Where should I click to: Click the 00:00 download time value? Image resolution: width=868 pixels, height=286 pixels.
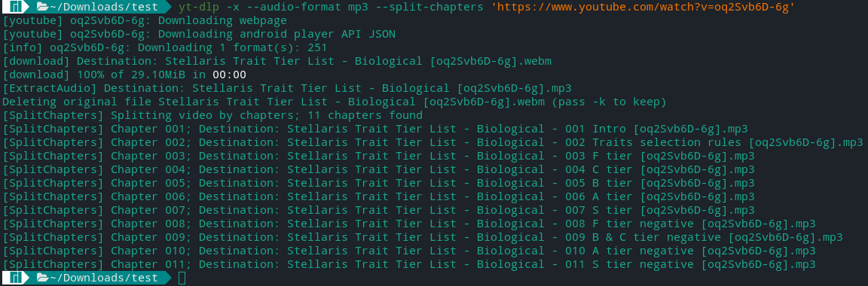(229, 75)
